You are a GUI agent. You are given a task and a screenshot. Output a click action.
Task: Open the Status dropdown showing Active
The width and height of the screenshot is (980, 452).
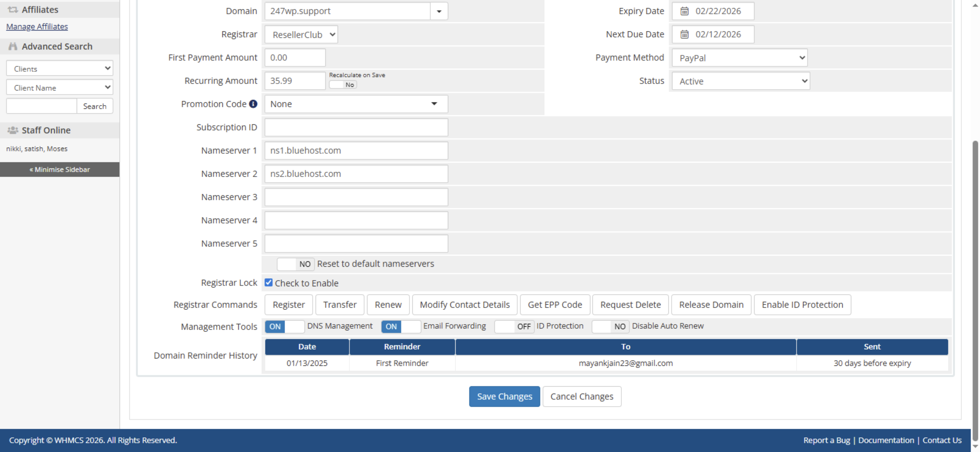coord(740,81)
